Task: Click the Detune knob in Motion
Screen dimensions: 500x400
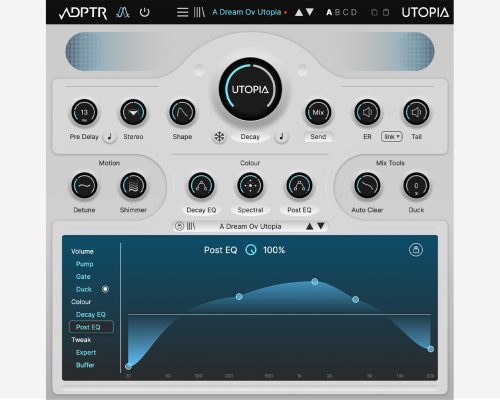Action: coord(84,186)
